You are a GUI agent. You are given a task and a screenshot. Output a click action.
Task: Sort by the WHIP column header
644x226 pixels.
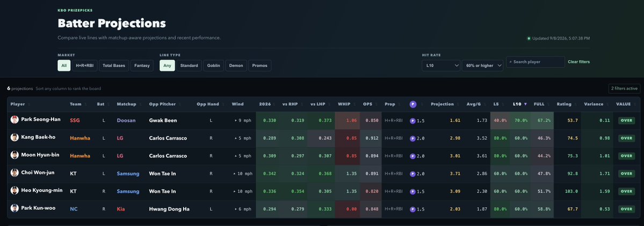click(346, 104)
